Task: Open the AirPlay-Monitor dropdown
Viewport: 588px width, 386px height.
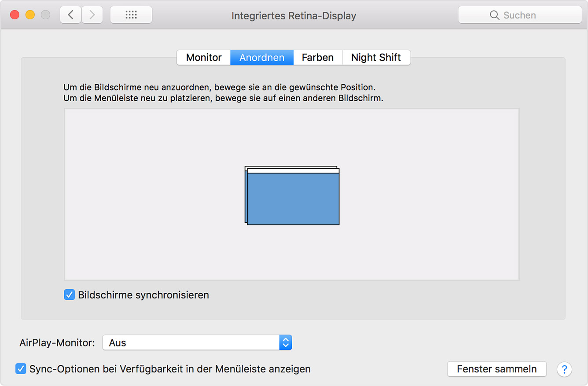Action: (x=197, y=343)
